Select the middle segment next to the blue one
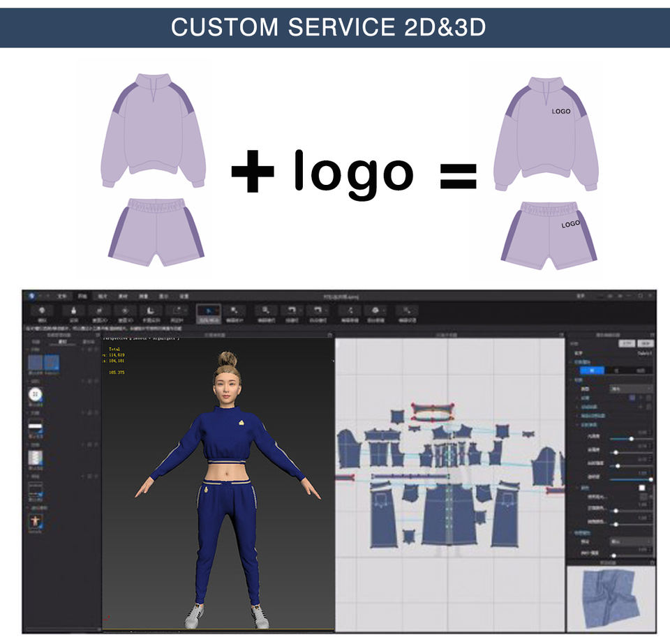Screen dimensions: 670x644 [616, 370]
